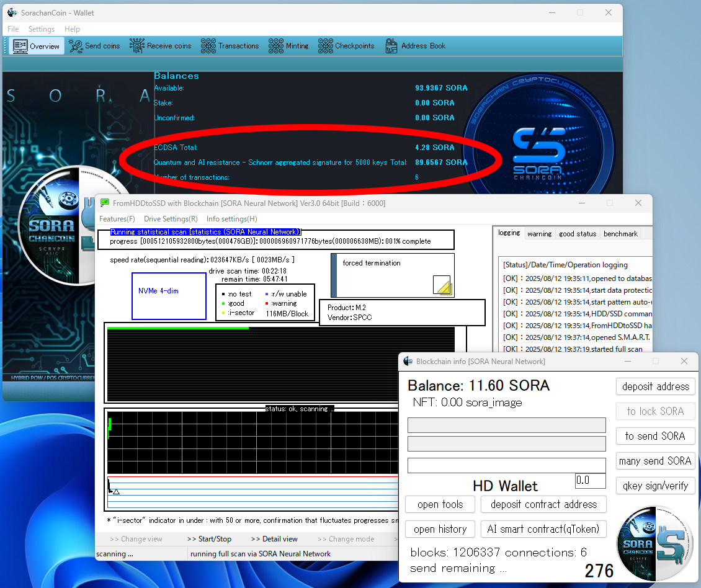Open Drive Settings(R) menu
Screen dimensions: 701x588
[x=171, y=219]
